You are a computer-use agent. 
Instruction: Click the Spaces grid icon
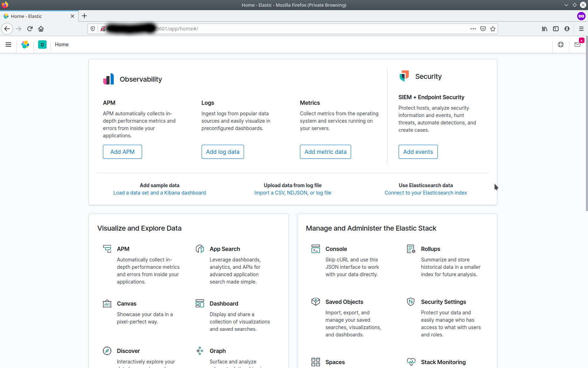click(316, 362)
